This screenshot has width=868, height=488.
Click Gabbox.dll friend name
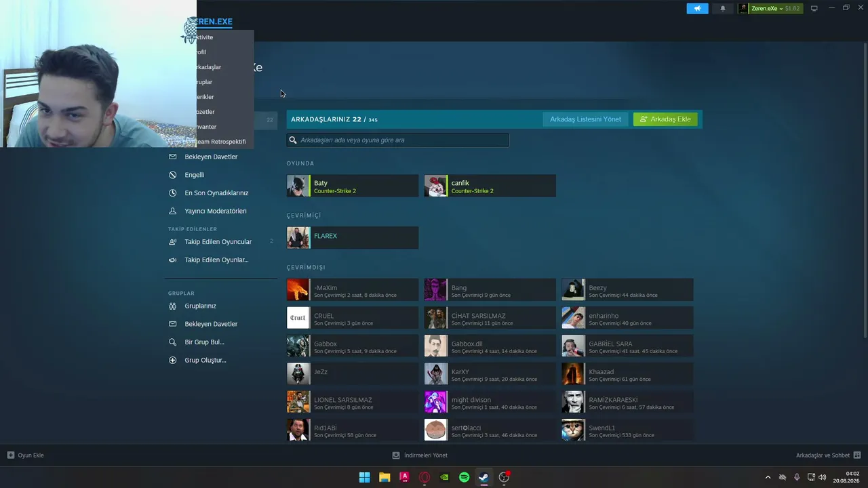467,344
